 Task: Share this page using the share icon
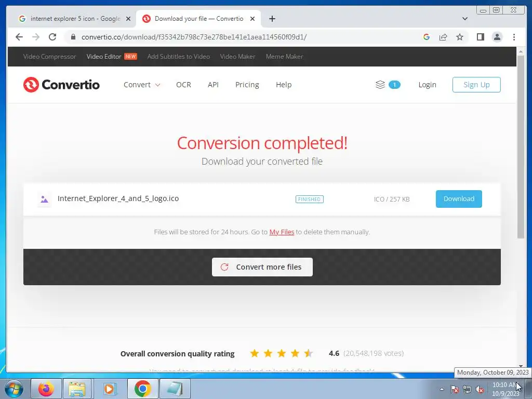pyautogui.click(x=443, y=37)
